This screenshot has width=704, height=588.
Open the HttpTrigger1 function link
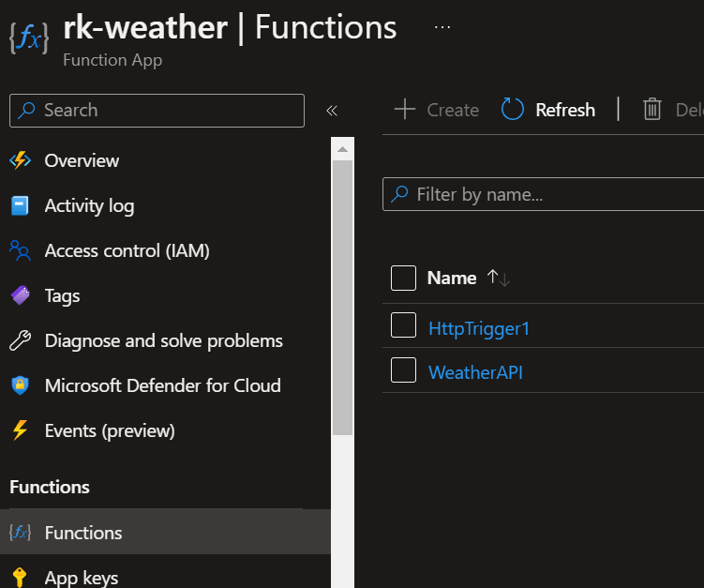[478, 328]
